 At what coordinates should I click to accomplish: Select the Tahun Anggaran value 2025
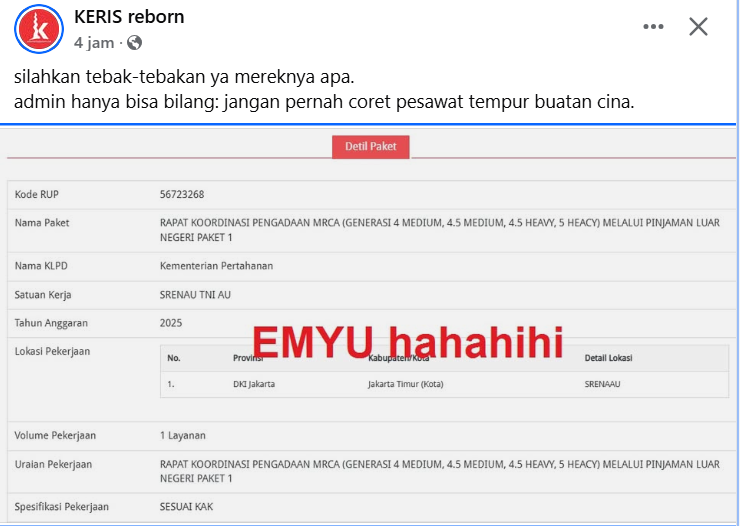click(x=171, y=323)
